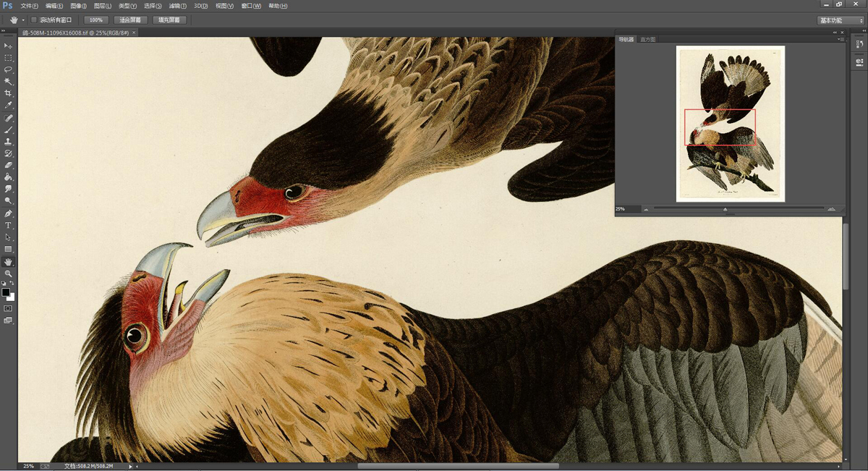The image size is (868, 471).
Task: Open the 图层(L) menu
Action: click(x=103, y=6)
